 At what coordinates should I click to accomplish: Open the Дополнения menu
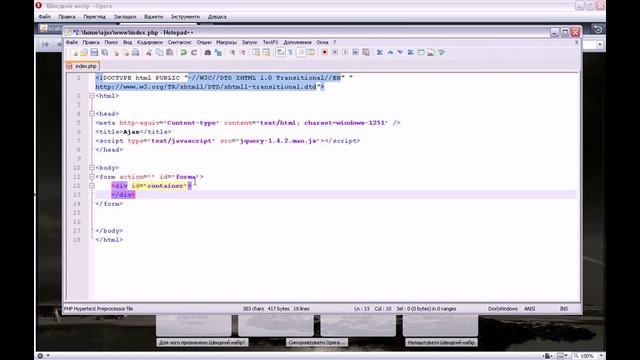coord(297,42)
